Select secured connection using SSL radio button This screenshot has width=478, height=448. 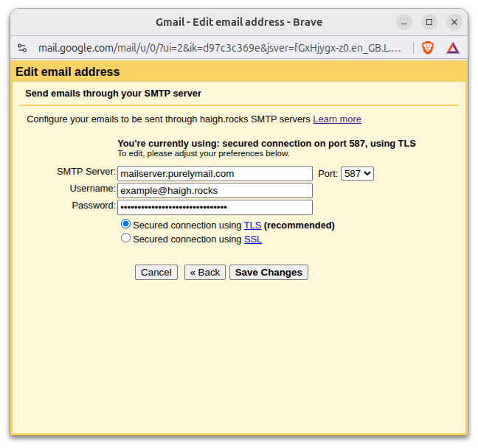point(125,238)
